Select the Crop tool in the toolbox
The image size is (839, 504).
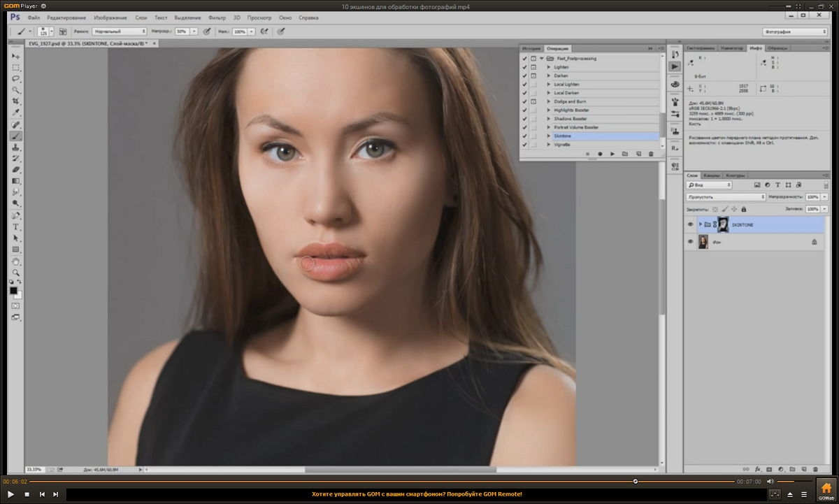pos(15,101)
